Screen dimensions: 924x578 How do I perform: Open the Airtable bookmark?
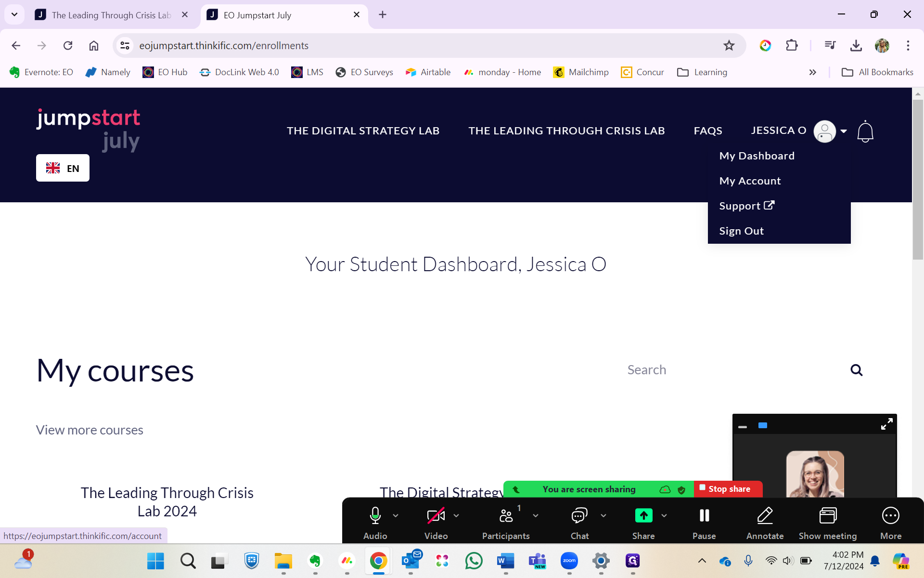pos(428,72)
